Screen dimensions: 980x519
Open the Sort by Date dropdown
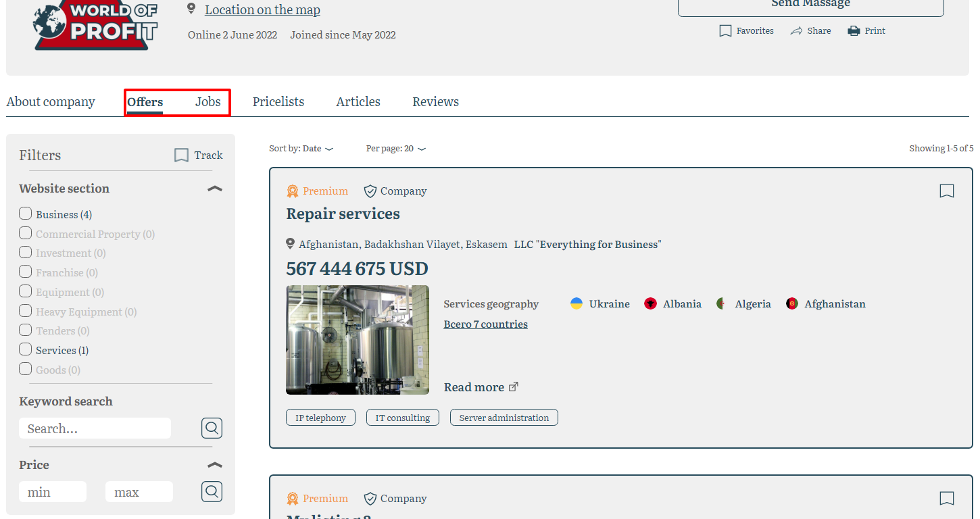tap(301, 149)
